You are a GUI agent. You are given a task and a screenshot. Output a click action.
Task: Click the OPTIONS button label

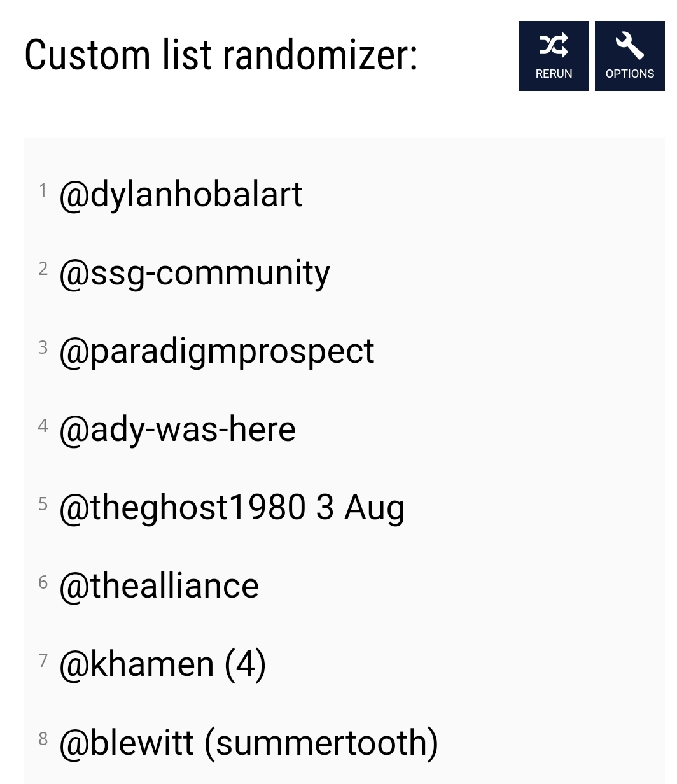(x=630, y=74)
